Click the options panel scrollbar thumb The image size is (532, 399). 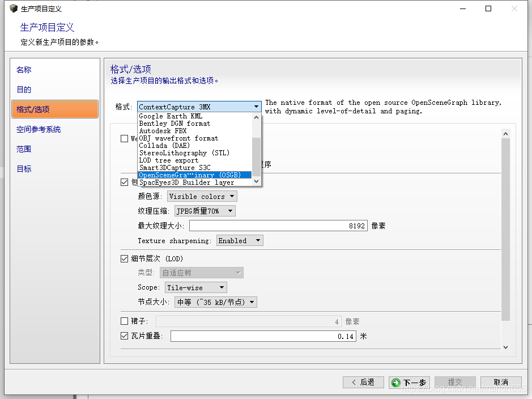point(505,229)
